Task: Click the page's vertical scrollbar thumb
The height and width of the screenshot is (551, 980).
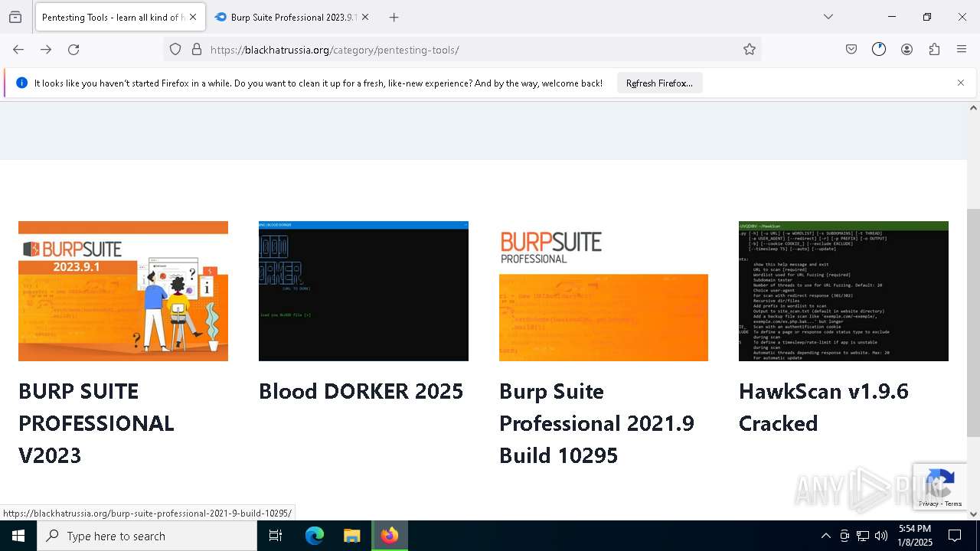Action: (973, 323)
